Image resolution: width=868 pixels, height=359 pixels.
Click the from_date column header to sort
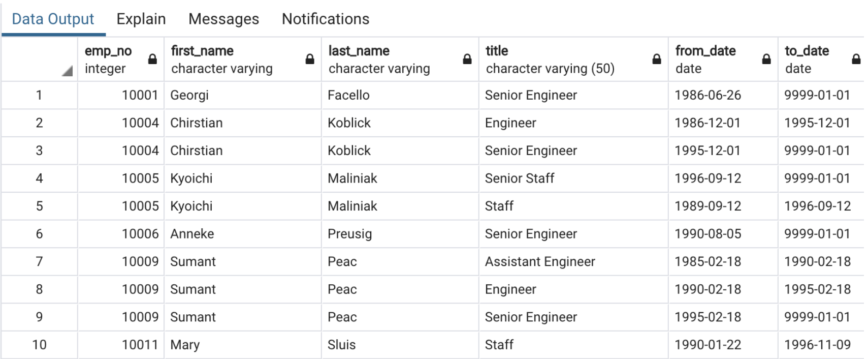pos(705,51)
